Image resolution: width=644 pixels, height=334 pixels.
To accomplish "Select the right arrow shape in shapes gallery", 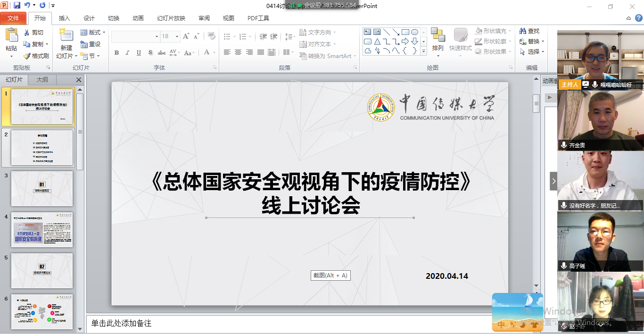I will click(x=405, y=42).
